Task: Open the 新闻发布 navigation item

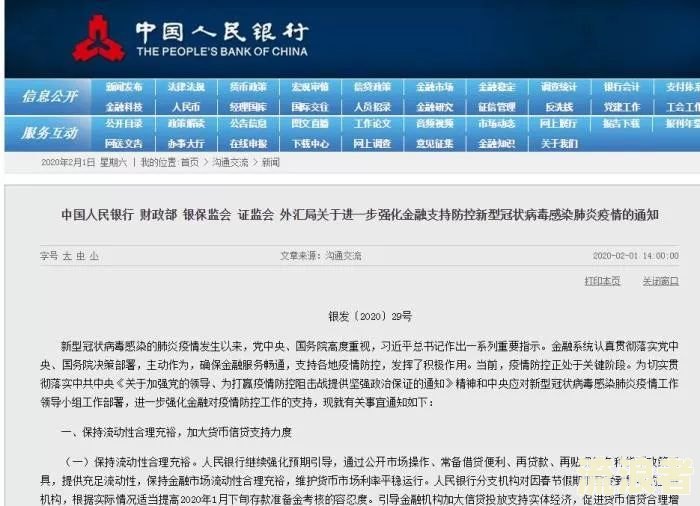Action: (124, 87)
